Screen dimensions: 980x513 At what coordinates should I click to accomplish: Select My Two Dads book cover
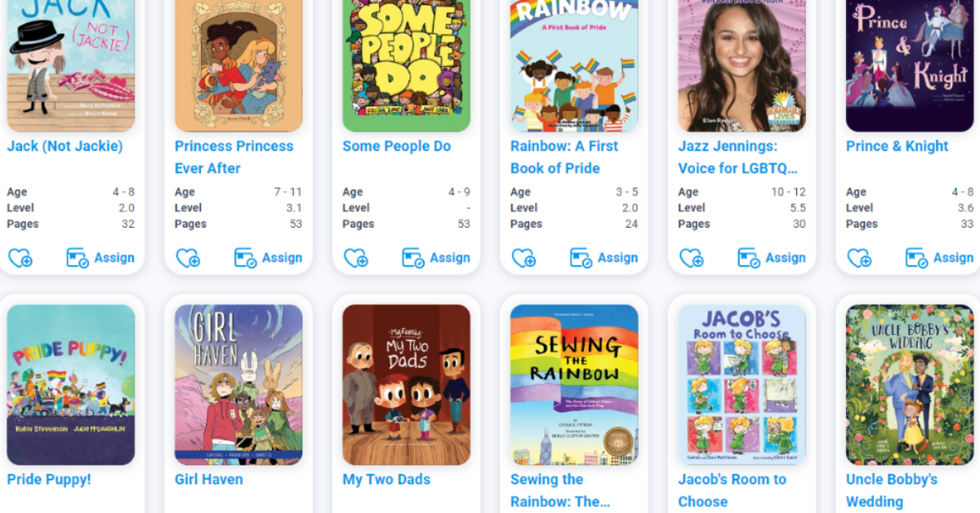pos(407,385)
